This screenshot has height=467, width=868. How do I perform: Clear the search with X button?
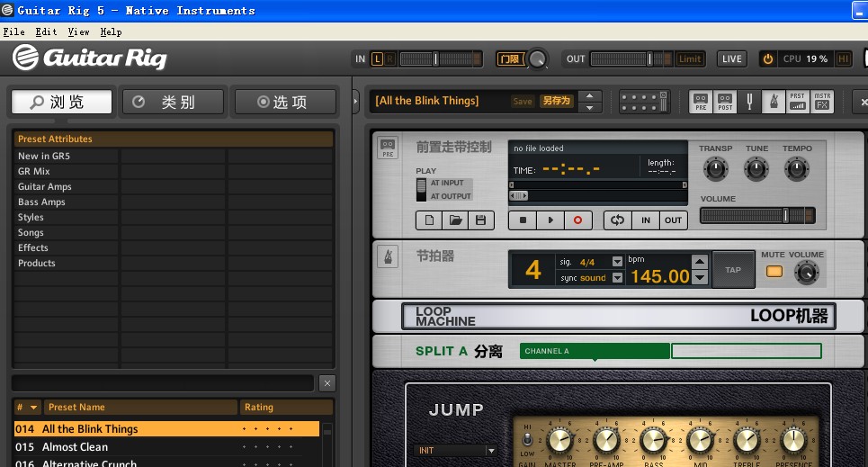tap(327, 382)
